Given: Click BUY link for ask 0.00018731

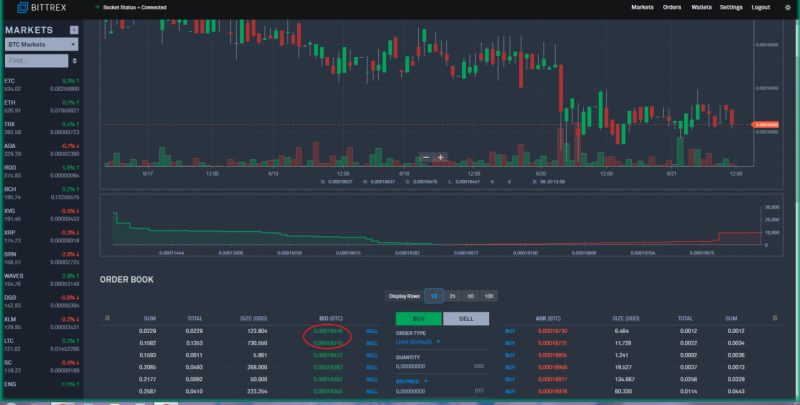Looking at the screenshot, I should (510, 343).
